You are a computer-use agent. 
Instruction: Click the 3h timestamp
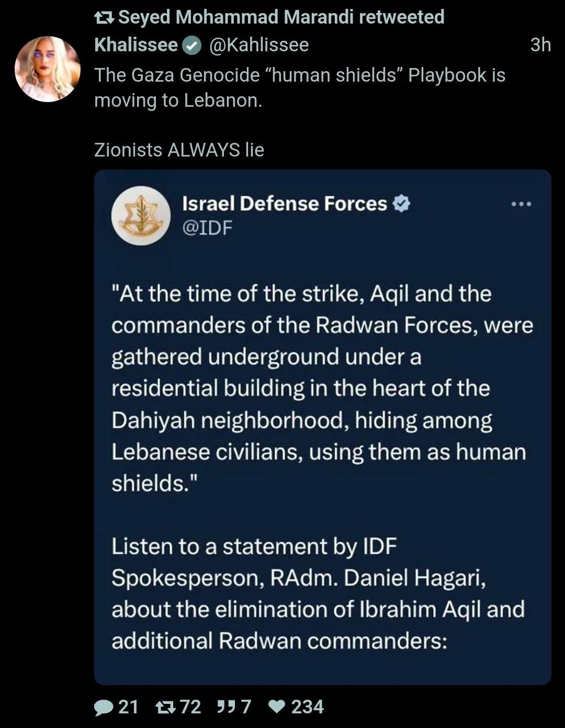point(540,45)
